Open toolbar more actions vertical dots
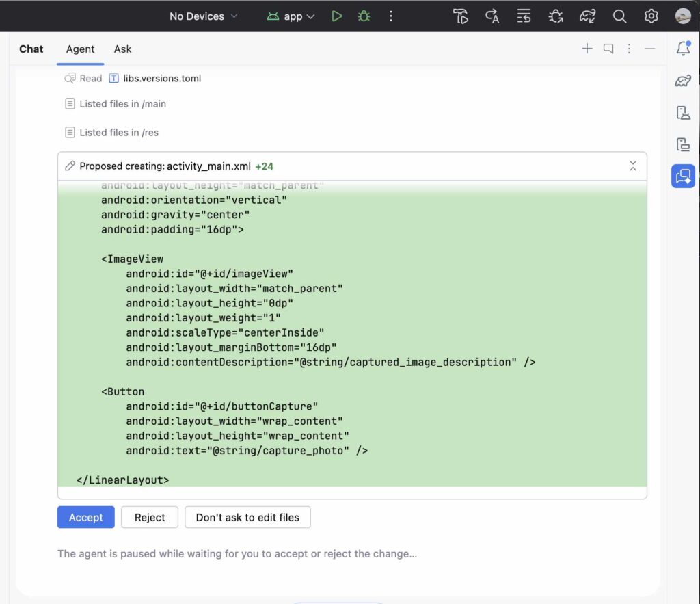 pyautogui.click(x=391, y=16)
